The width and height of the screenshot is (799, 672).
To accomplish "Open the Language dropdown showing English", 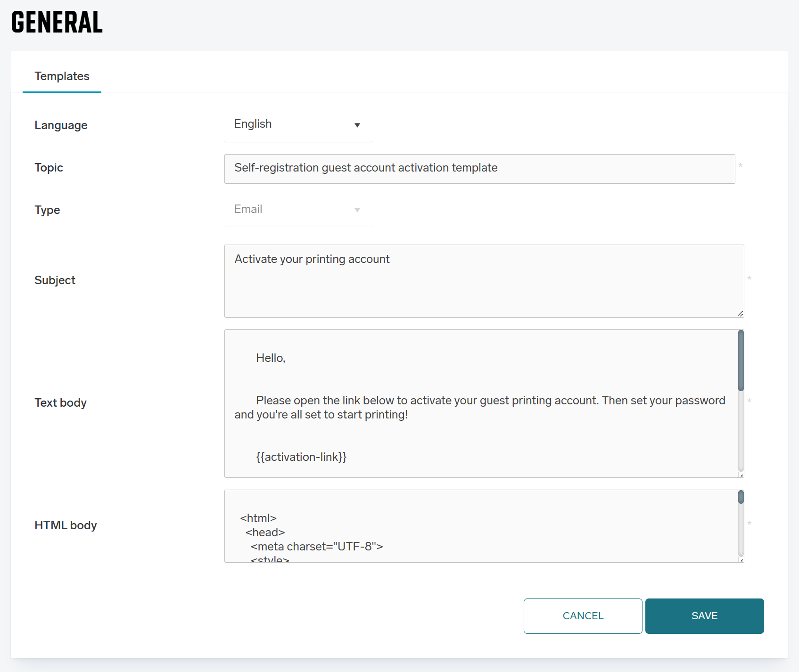I will [297, 124].
